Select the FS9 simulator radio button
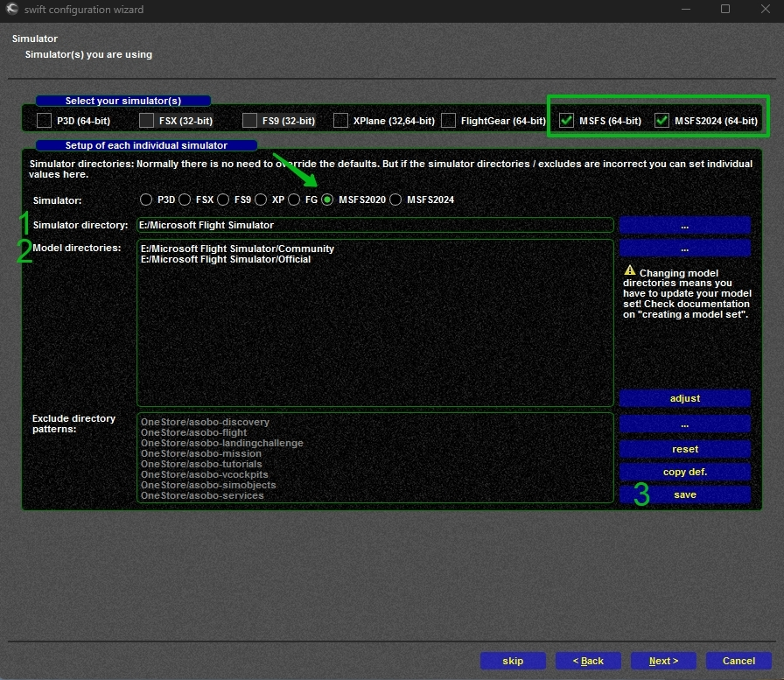 tap(223, 200)
